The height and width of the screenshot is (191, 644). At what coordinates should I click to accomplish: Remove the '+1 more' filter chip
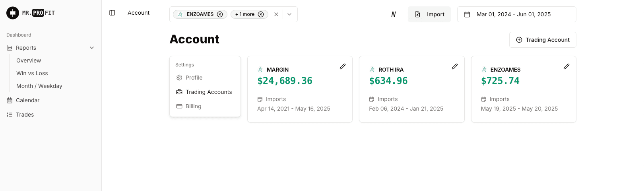261,14
